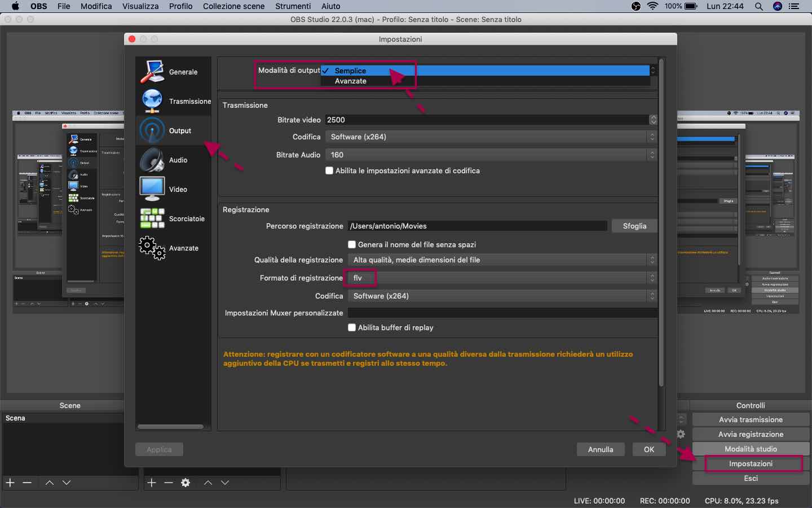
Task: Click the category list horizontal scrollbar
Action: [x=170, y=427]
